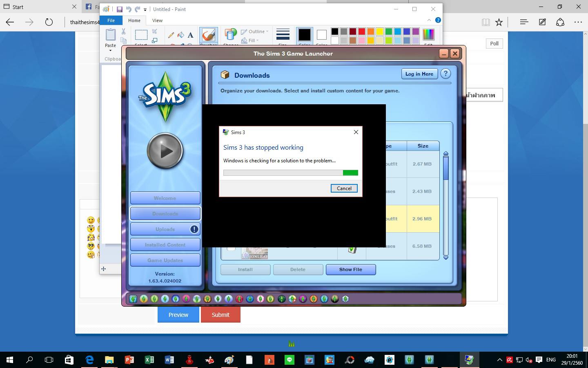Image resolution: width=588 pixels, height=368 pixels.
Task: Open LINE app from the taskbar
Action: [290, 360]
